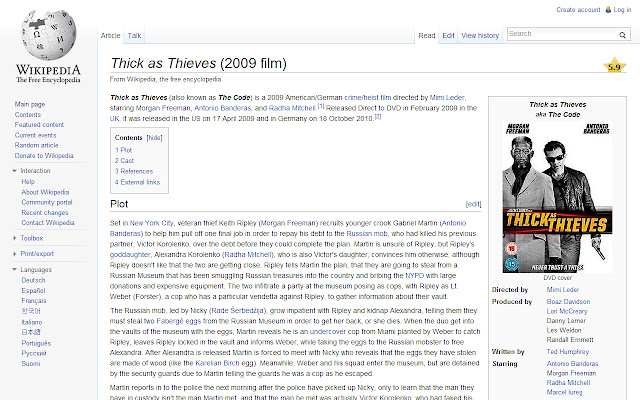Click citation reference [1]

(321, 106)
